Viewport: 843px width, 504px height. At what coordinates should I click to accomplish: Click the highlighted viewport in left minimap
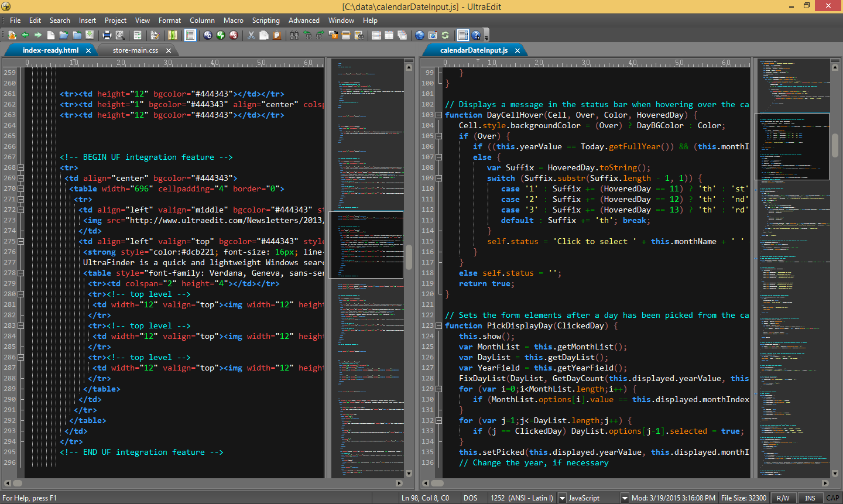[x=366, y=245]
